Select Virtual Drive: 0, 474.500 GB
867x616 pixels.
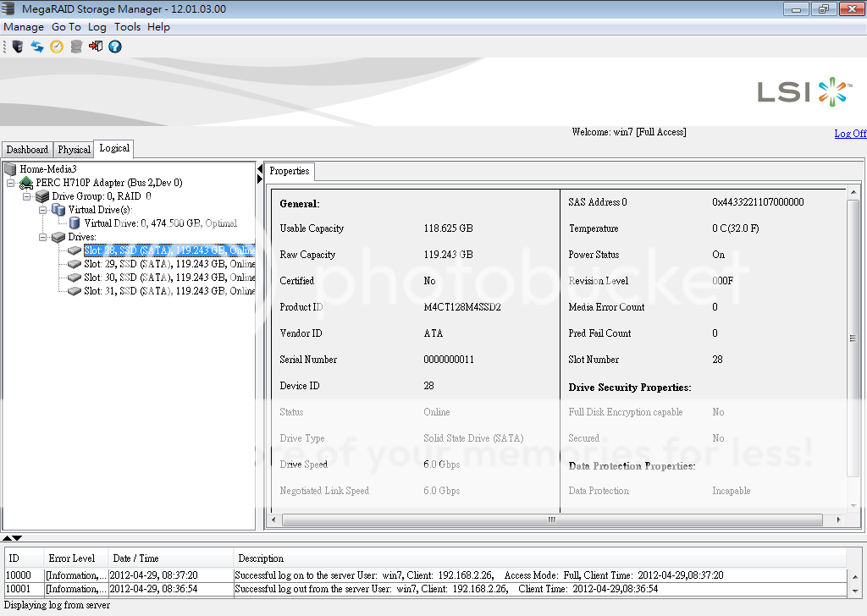coord(160,223)
